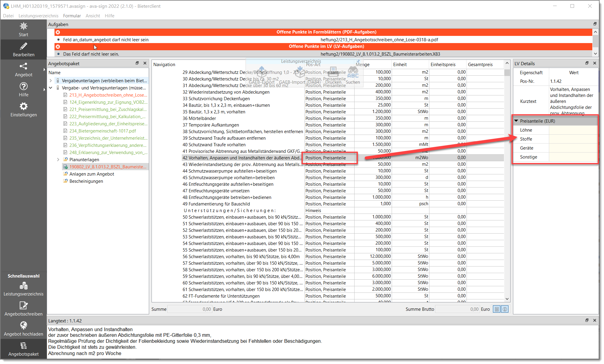Click the Geräte value field
604x364 pixels.
point(573,148)
